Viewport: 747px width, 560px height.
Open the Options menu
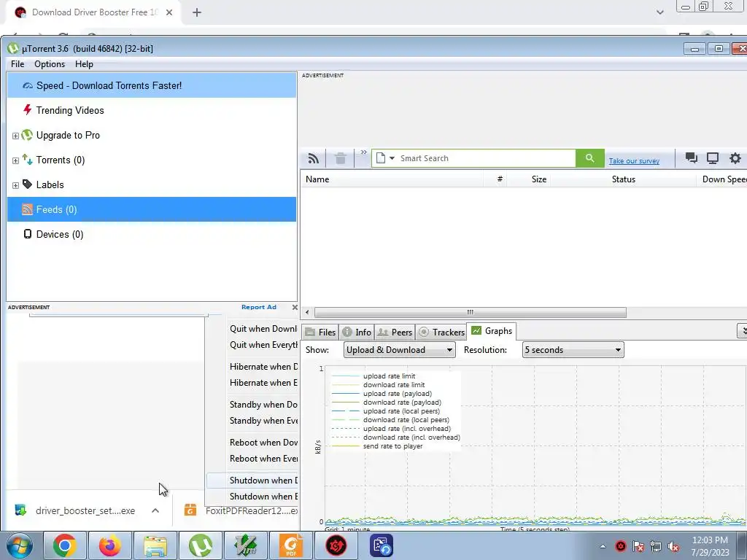[x=50, y=64]
